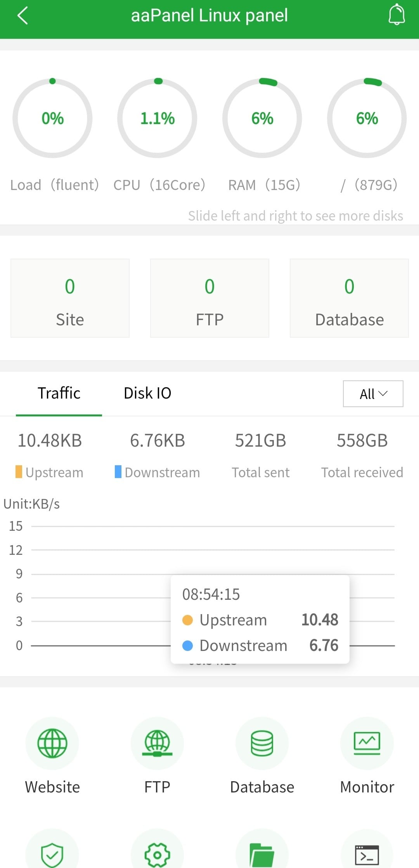Switch to the Disk IO tab
The width and height of the screenshot is (419, 868).
point(147,393)
